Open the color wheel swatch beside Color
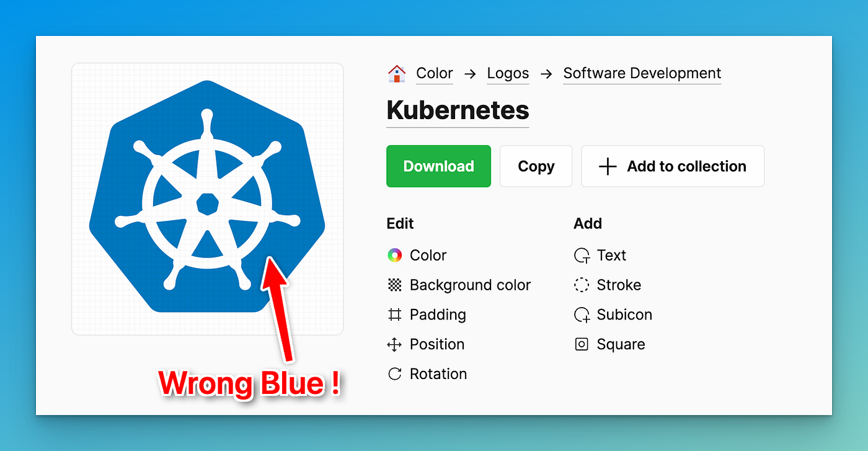The height and width of the screenshot is (451, 868). click(x=395, y=255)
